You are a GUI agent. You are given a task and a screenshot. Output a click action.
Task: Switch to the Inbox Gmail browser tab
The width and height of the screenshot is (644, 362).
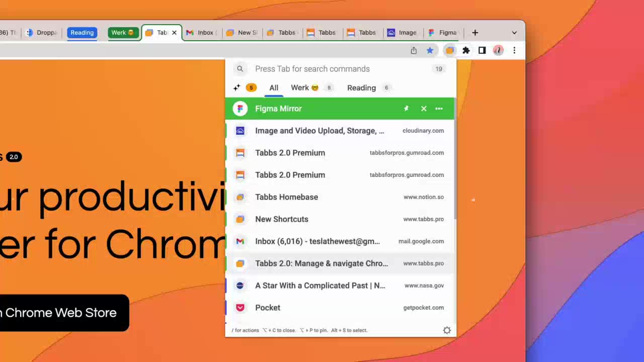point(201,33)
